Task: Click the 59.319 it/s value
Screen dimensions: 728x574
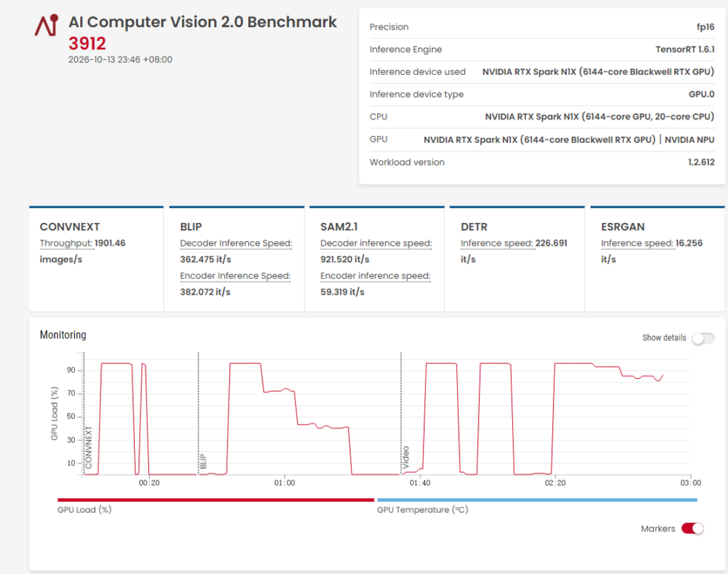Action: [342, 292]
